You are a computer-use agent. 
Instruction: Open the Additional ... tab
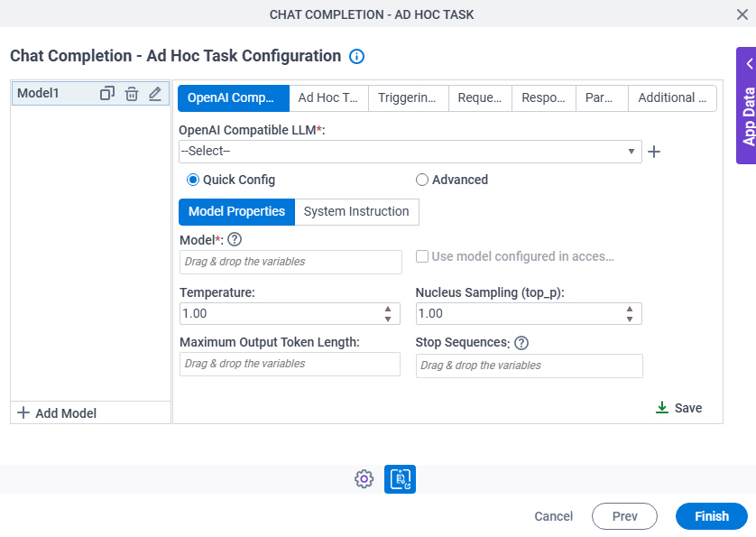point(672,98)
